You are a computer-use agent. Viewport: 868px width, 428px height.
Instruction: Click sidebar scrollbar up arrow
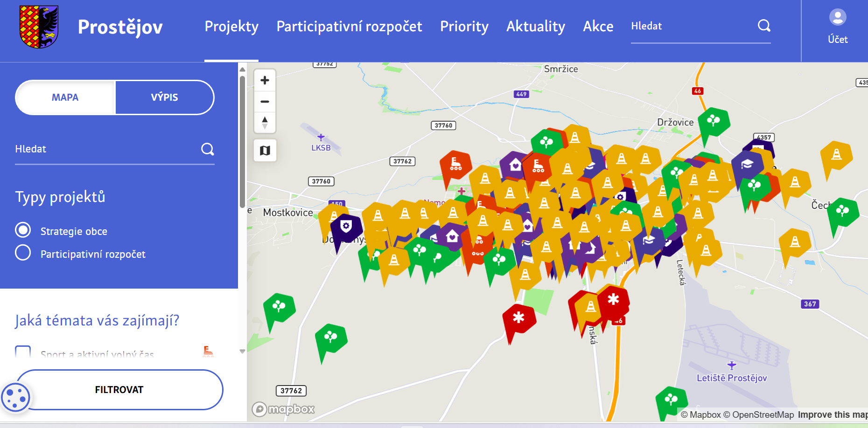(x=242, y=69)
